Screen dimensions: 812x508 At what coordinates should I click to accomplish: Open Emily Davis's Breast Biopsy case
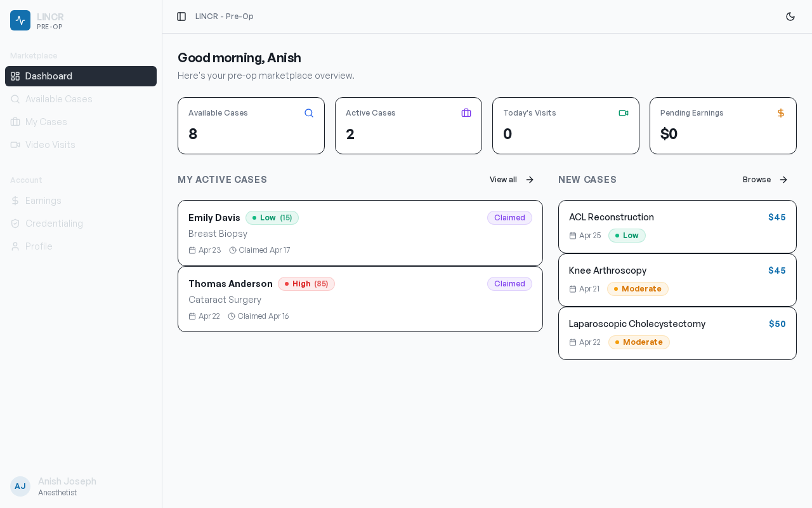tap(360, 233)
